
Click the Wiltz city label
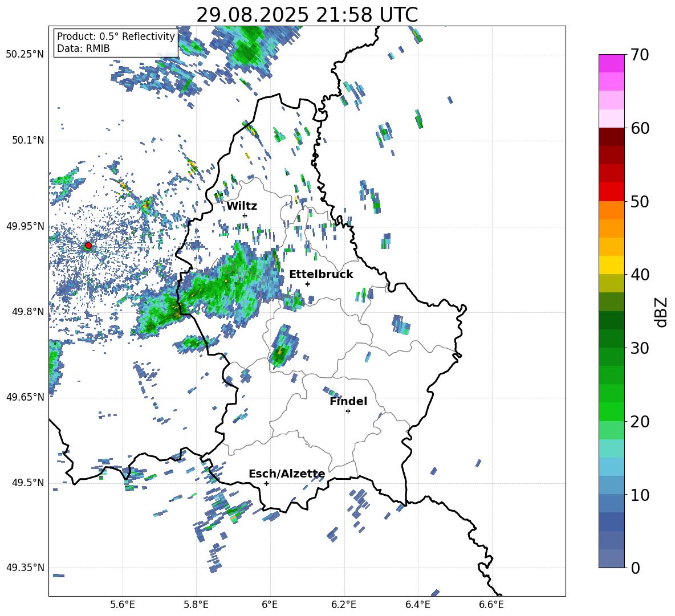pyautogui.click(x=242, y=206)
